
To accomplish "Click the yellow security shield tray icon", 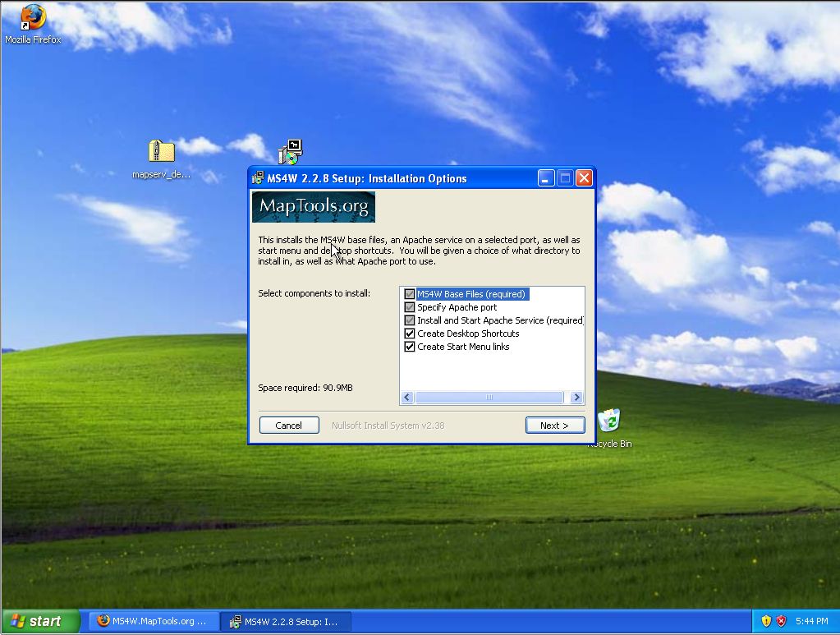I will (x=766, y=621).
